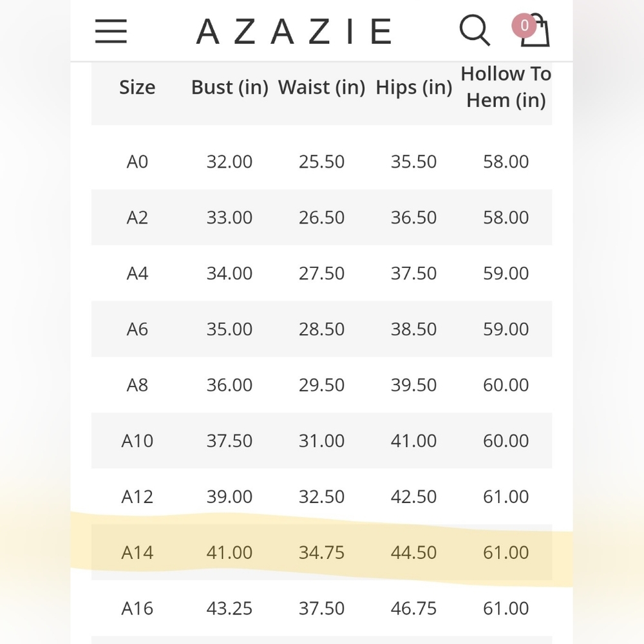Select the Size column header
Image resolution: width=644 pixels, height=644 pixels.
(x=137, y=87)
